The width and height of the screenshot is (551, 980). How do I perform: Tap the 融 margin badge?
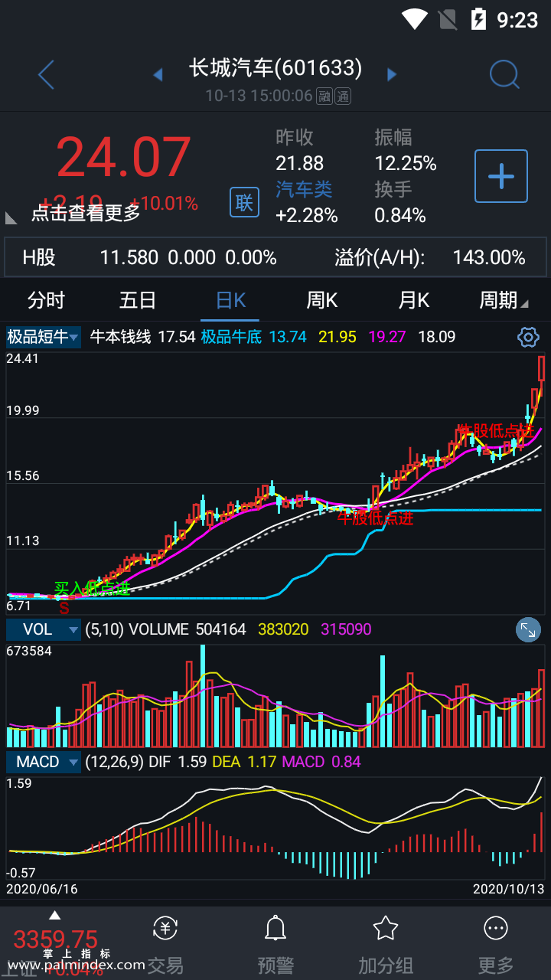pyautogui.click(x=325, y=96)
